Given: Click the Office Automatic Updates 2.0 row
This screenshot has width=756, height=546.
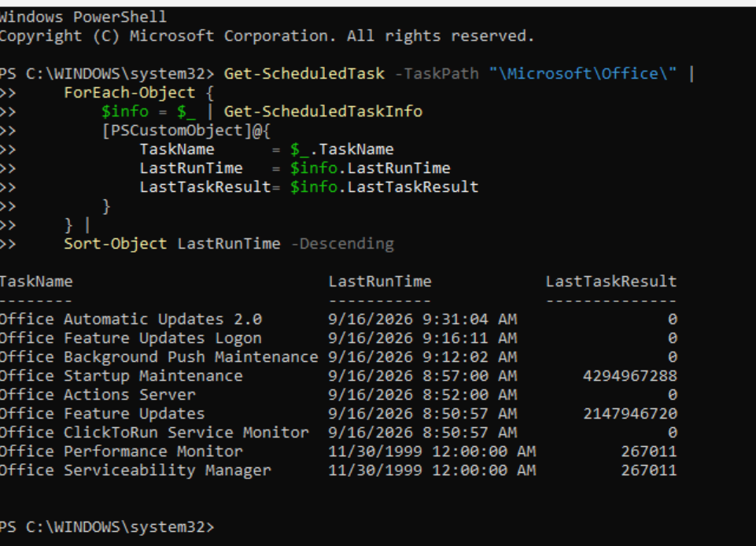Looking at the screenshot, I should point(338,319).
